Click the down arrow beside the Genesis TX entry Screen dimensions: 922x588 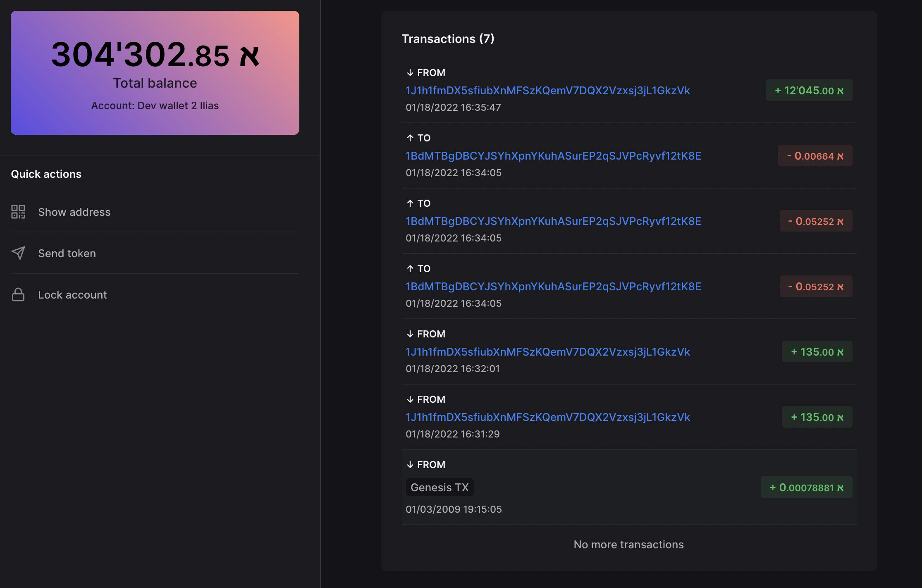point(411,464)
